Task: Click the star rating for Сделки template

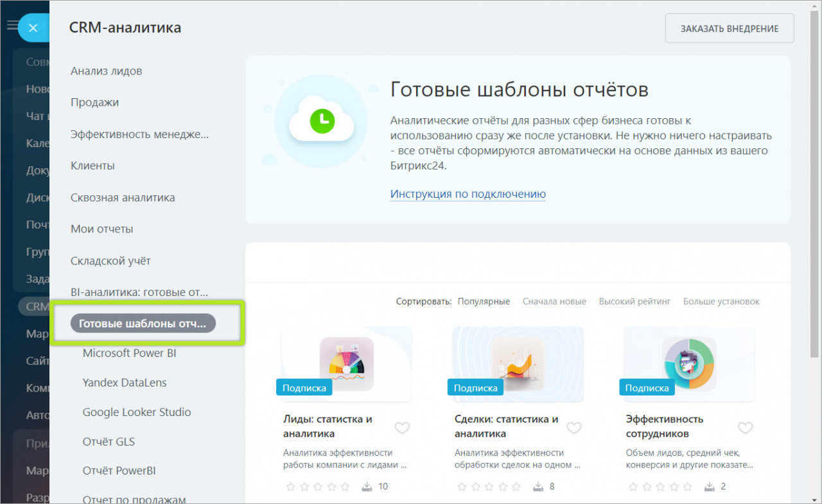Action: [x=489, y=487]
